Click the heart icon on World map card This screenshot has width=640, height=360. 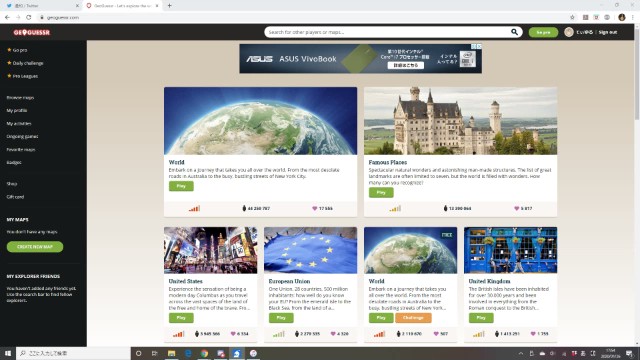[x=314, y=208]
